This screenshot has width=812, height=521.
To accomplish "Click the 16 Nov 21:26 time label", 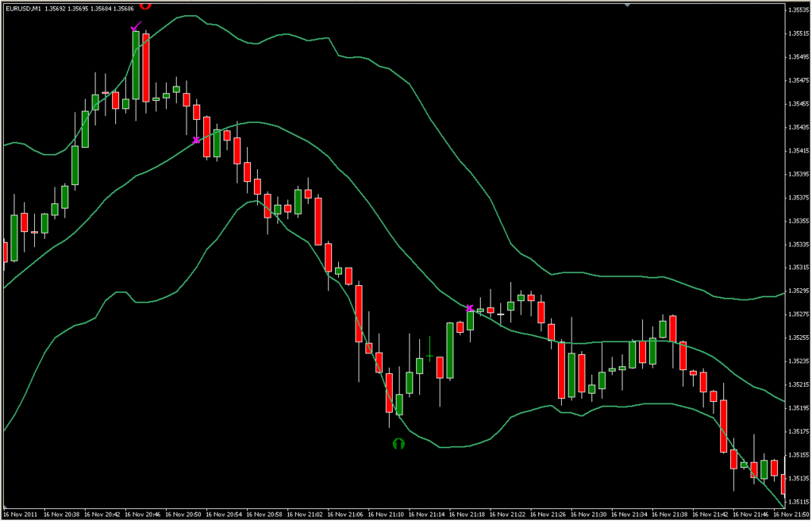I will pos(548,515).
